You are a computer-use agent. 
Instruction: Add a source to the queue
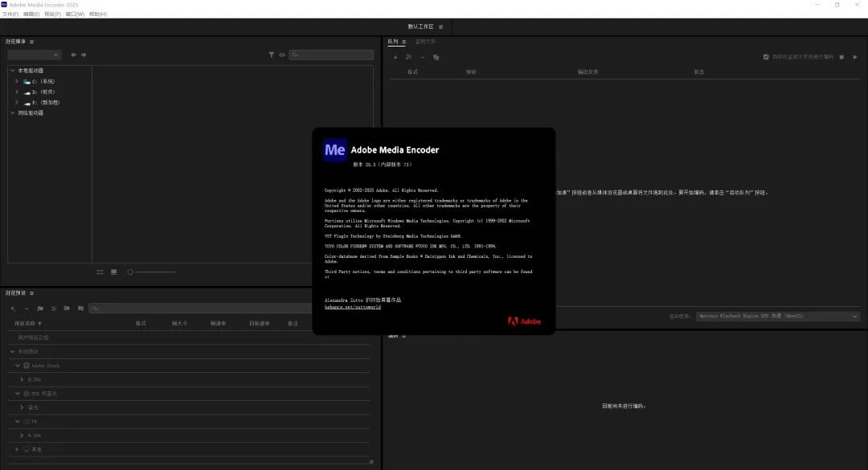pos(395,57)
